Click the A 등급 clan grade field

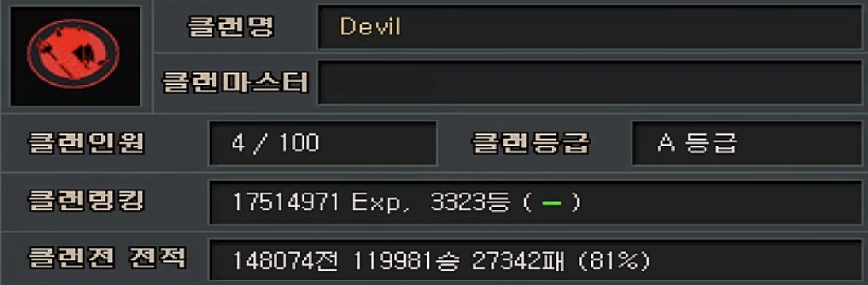747,143
